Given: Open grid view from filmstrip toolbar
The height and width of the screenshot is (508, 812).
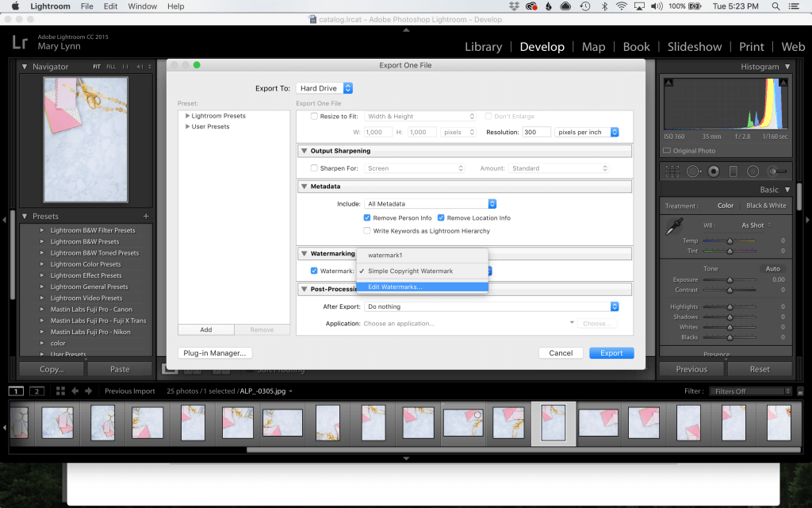Looking at the screenshot, I should [60, 391].
